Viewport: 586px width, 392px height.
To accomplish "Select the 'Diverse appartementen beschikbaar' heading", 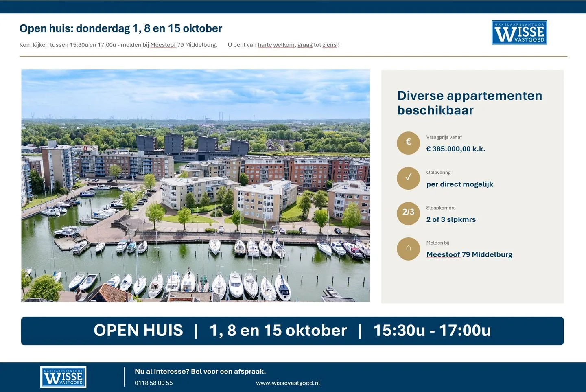I will coord(470,103).
